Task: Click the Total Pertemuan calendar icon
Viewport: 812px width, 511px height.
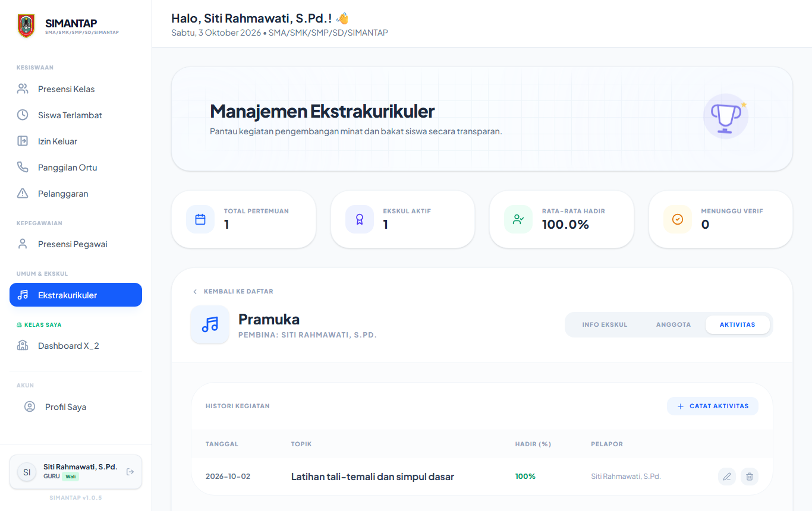Action: (200, 219)
